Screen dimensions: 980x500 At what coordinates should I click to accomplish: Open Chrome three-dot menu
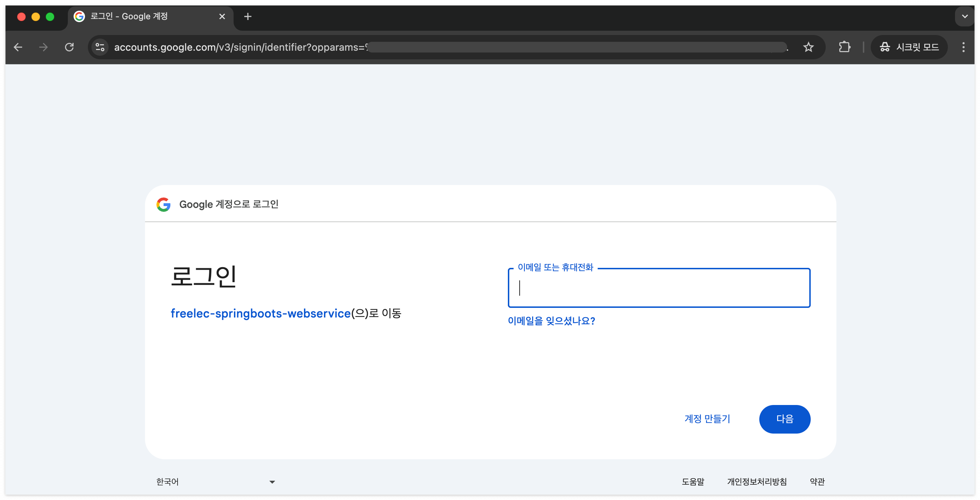coord(963,47)
